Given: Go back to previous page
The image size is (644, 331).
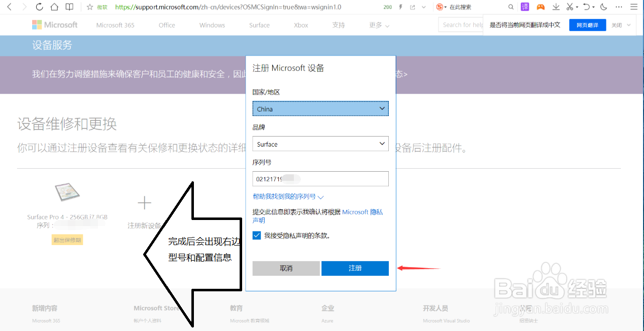Looking at the screenshot, I should pos(10,7).
